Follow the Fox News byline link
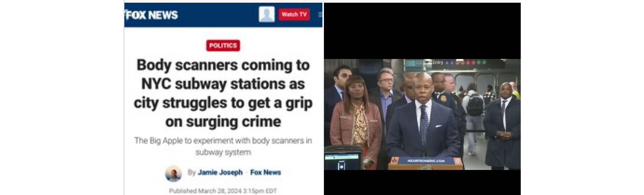Screen dimensions: 644x195 [266, 172]
